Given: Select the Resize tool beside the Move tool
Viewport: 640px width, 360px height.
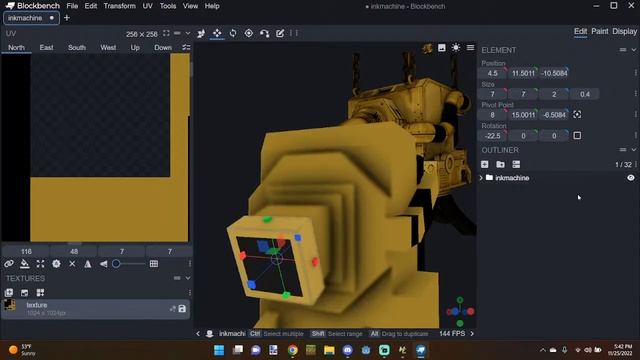Looking at the screenshot, I should coord(201,33).
